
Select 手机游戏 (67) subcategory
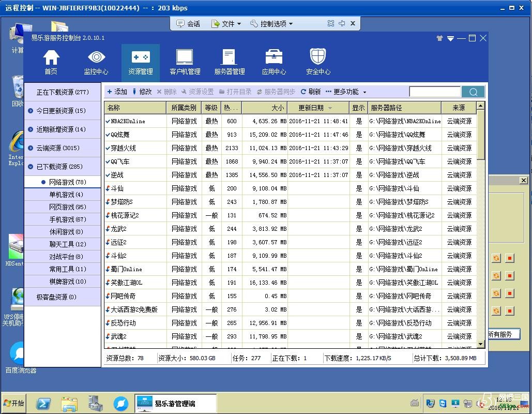[63, 219]
